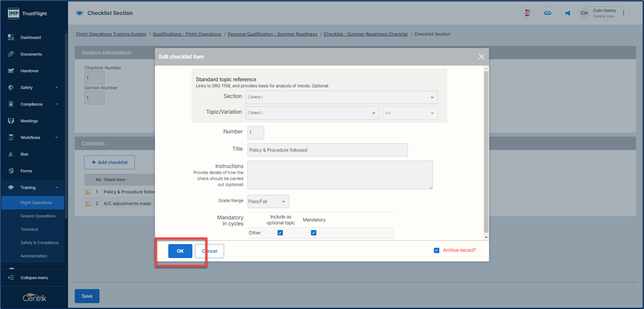This screenshot has height=309, width=644.
Task: Click the Title text field
Action: point(327,150)
